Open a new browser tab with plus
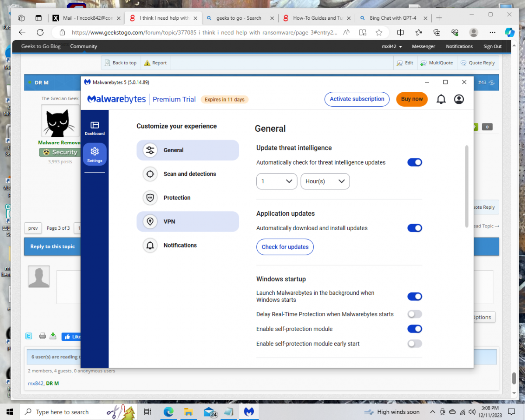Viewport: 525px width, 420px height. click(439, 18)
